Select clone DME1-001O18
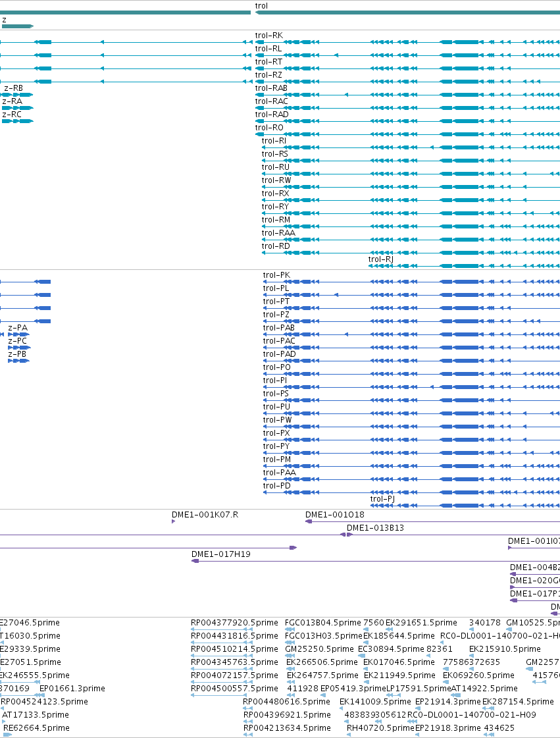Image resolution: width=560 pixels, height=738 pixels. (x=335, y=514)
